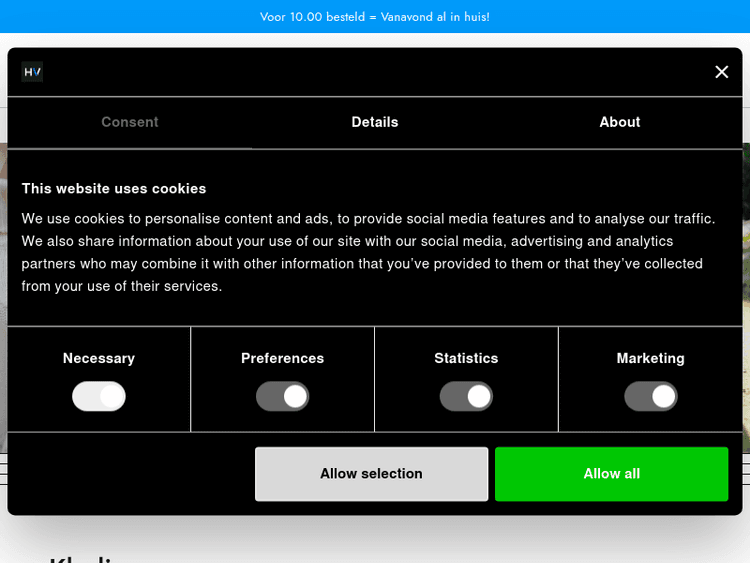The height and width of the screenshot is (563, 750).
Task: Open the Details tab
Action: click(x=375, y=122)
